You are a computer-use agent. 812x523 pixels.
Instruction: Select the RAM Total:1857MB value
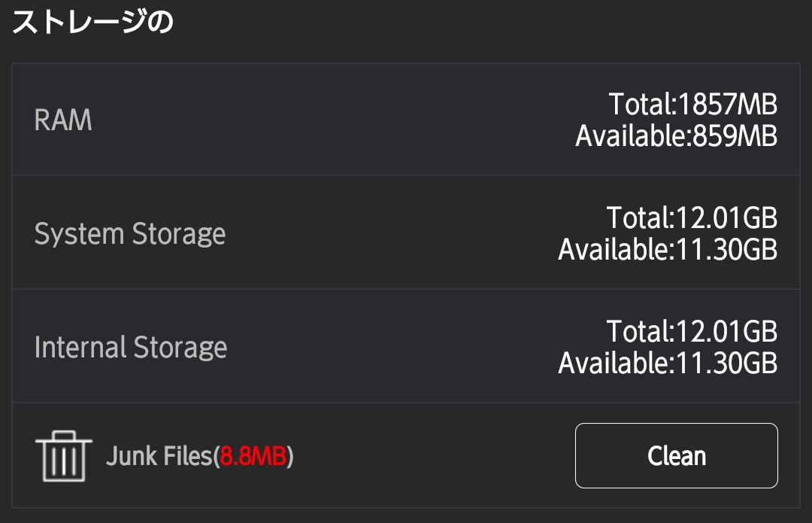click(x=692, y=104)
